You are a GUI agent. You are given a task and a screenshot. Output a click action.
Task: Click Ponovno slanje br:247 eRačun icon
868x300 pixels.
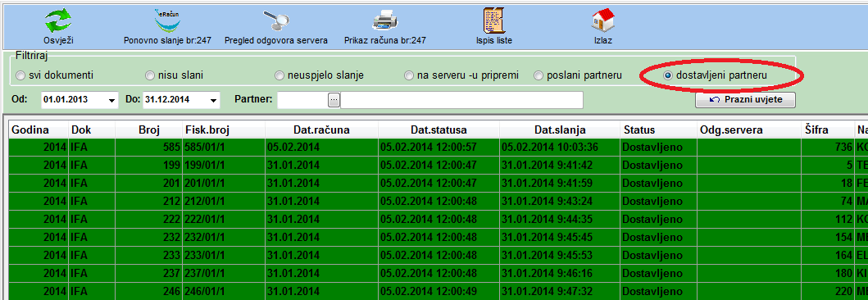click(167, 20)
